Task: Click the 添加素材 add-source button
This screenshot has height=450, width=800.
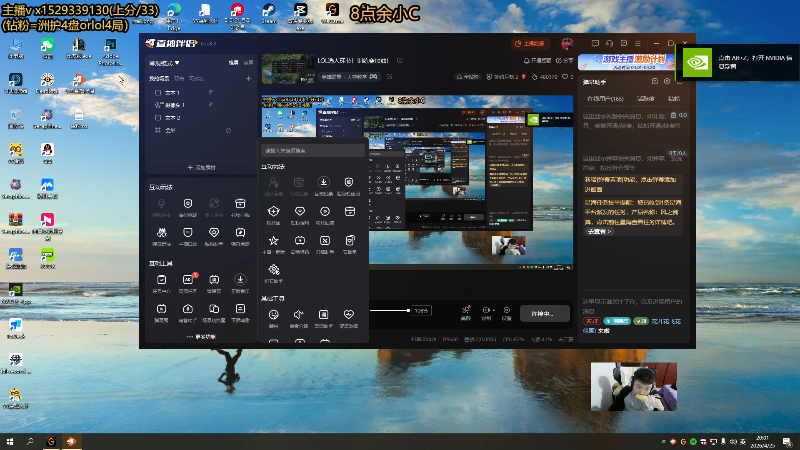Action: 202,167
